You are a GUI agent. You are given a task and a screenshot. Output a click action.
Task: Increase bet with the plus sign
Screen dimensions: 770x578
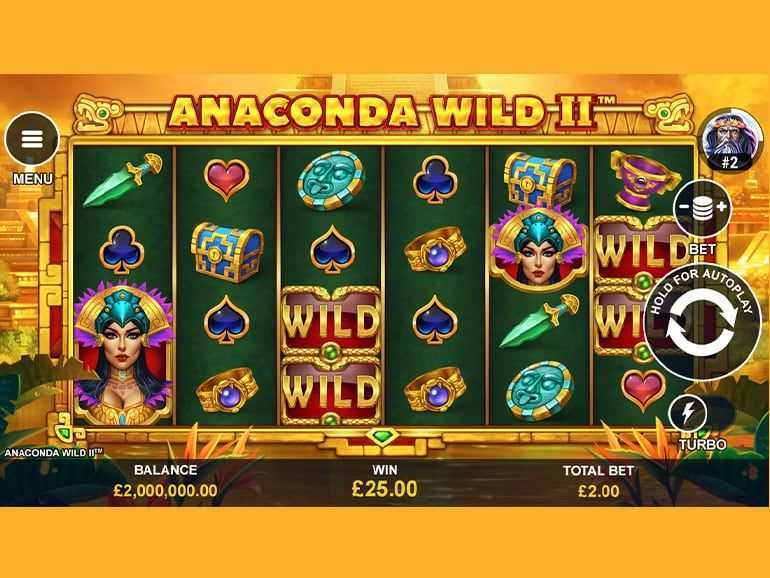[x=721, y=207]
